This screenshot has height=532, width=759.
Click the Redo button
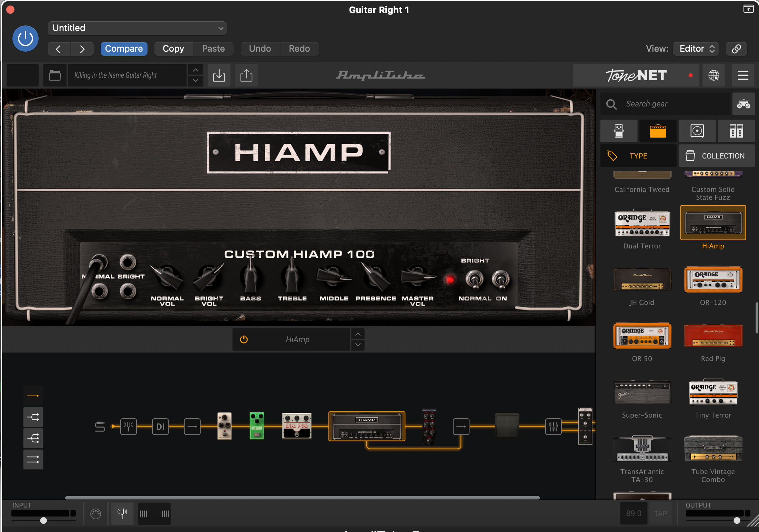[299, 49]
